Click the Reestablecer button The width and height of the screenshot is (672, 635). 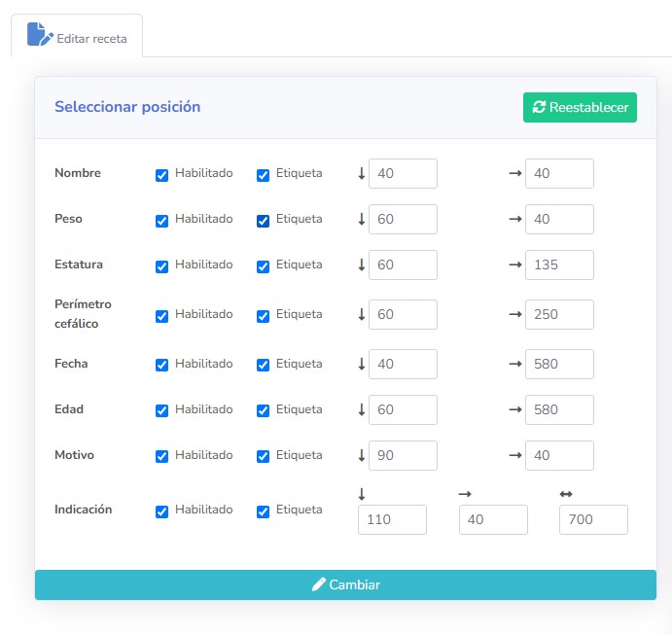(x=580, y=107)
